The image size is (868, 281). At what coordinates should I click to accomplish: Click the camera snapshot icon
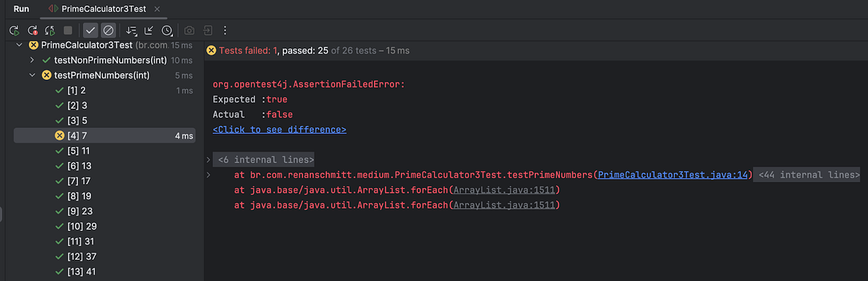[x=190, y=30]
